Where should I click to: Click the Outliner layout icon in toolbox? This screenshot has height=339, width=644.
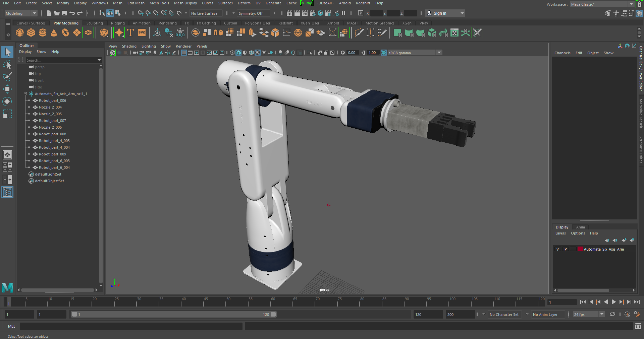(7, 192)
